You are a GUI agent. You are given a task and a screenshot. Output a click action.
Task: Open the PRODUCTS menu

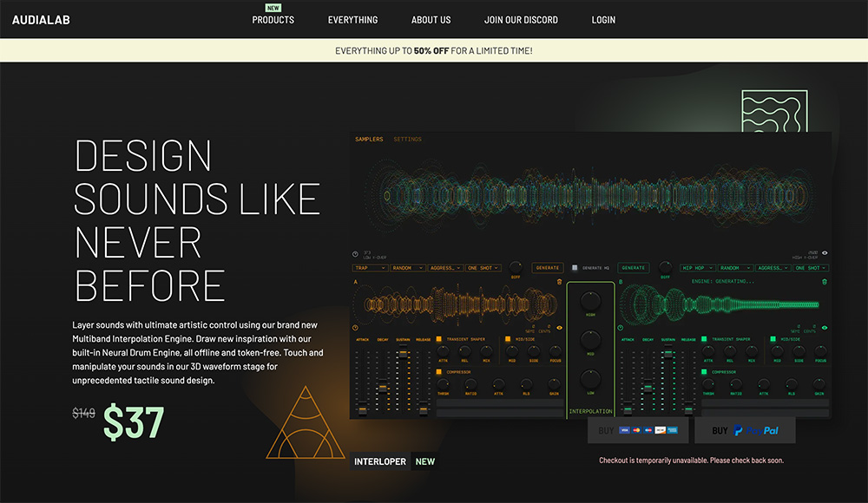273,20
